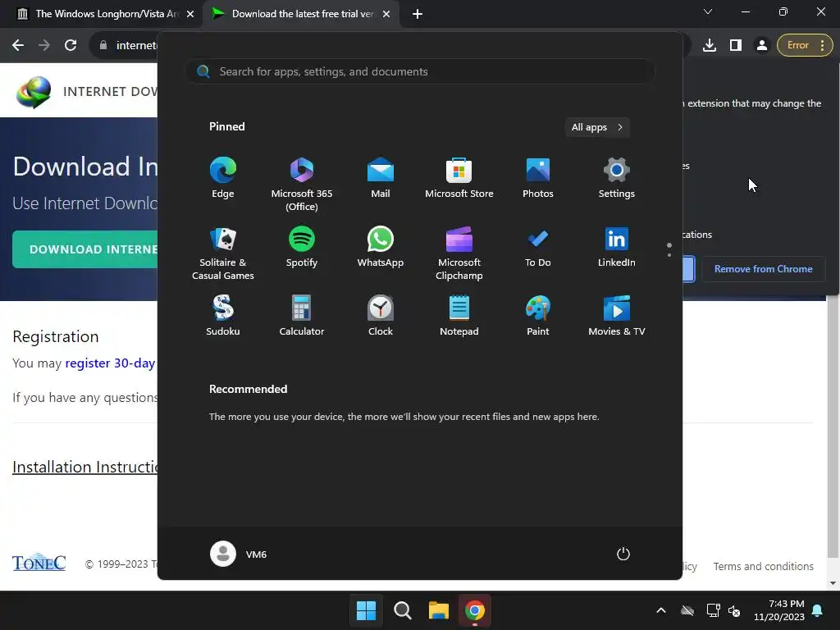Viewport: 840px width, 630px height.
Task: Focus the Start menu search box
Action: [420, 71]
